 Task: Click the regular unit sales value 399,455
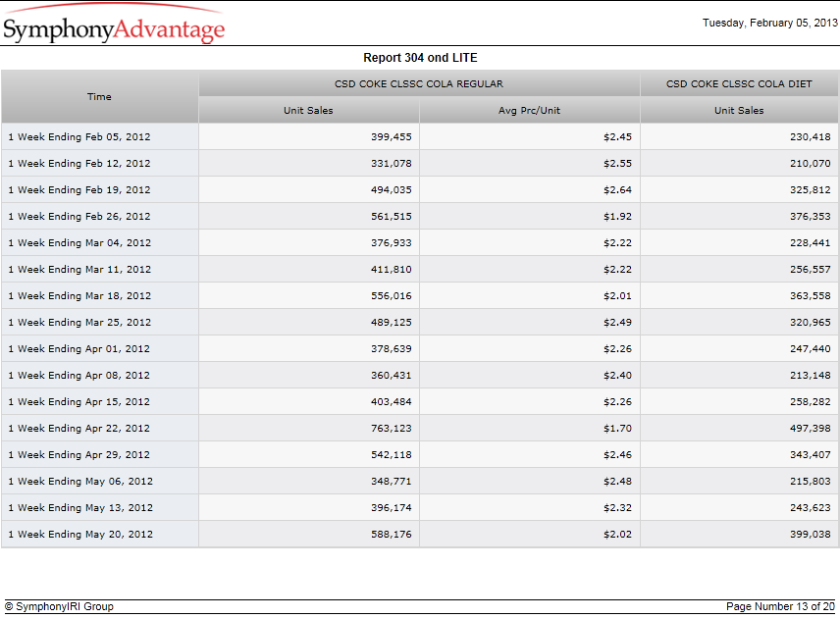tap(392, 137)
